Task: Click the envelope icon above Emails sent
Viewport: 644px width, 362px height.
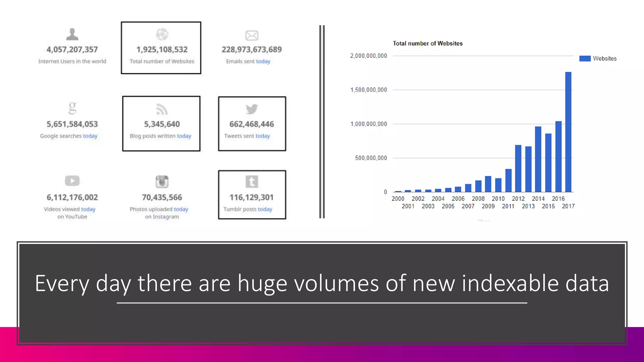Action: pos(252,35)
